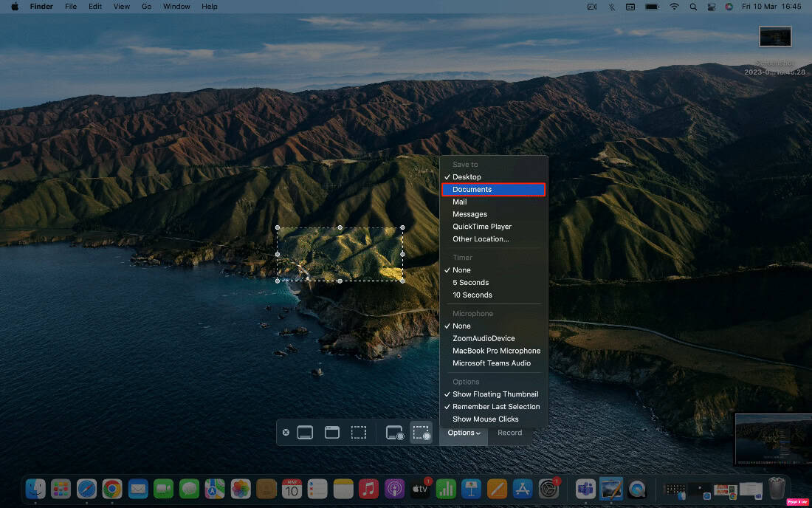Open Maps in the Dock

click(215, 488)
